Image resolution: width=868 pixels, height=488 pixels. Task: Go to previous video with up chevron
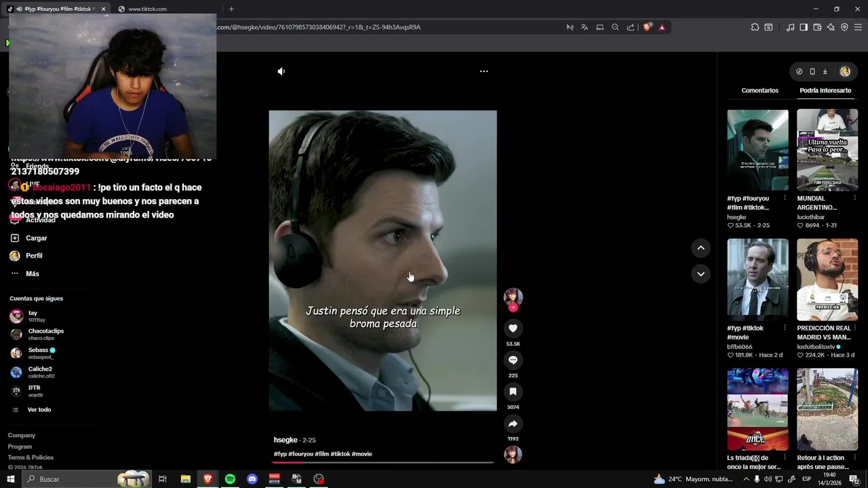[701, 248]
